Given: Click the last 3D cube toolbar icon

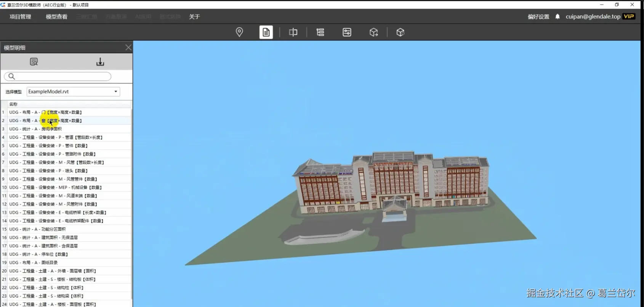Looking at the screenshot, I should pyautogui.click(x=400, y=32).
